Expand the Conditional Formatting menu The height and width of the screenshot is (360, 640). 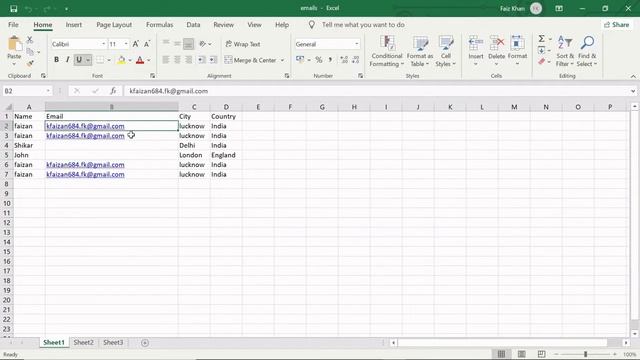pyautogui.click(x=387, y=51)
